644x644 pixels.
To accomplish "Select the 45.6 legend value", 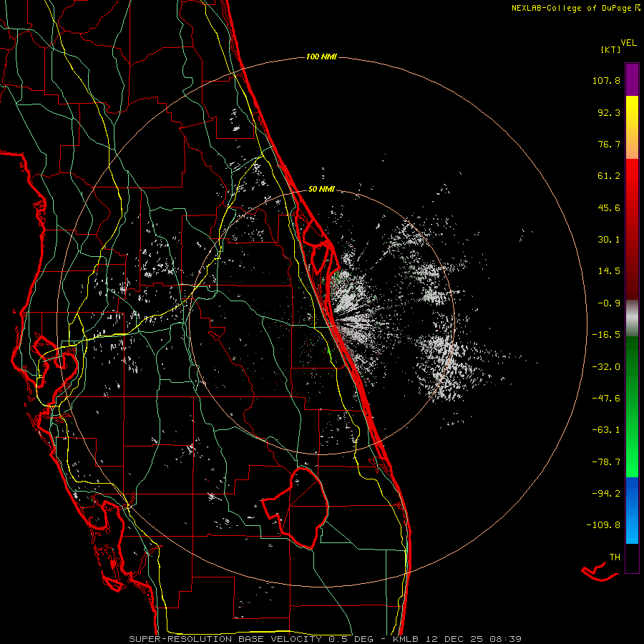I will 609,208.
